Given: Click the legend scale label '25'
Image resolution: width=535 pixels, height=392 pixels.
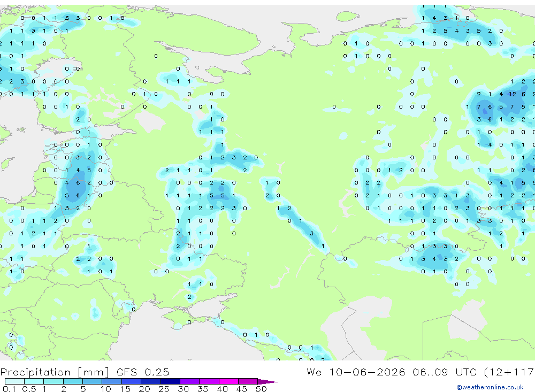Looking at the screenshot, I should click(164, 389).
